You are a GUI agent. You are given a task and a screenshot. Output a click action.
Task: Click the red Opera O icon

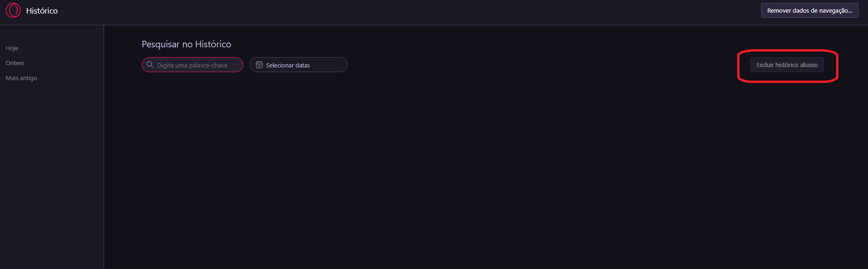coord(13,10)
